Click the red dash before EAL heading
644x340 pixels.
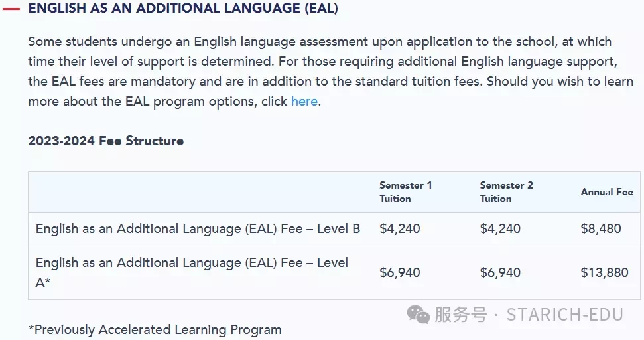pos(11,8)
